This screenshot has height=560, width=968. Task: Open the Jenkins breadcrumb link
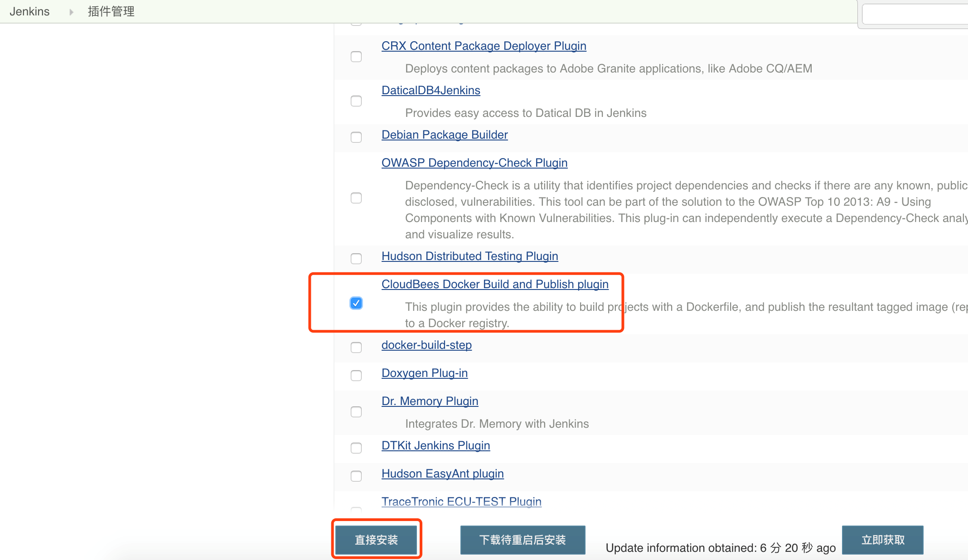(29, 11)
